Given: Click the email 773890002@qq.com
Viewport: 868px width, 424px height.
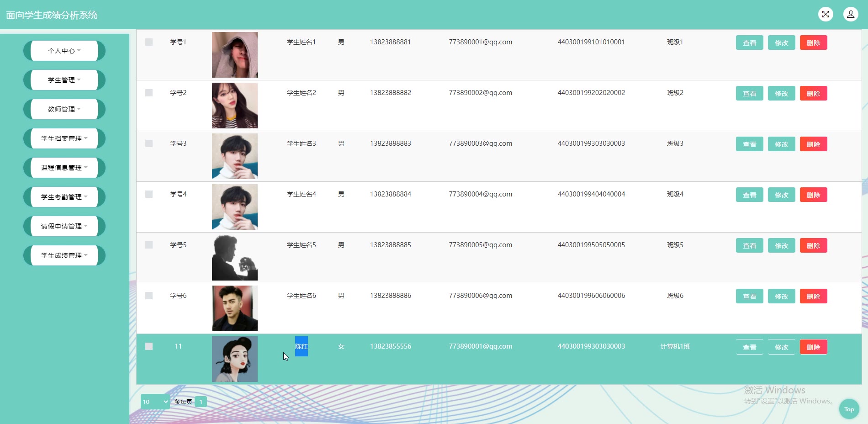Looking at the screenshot, I should [x=481, y=93].
